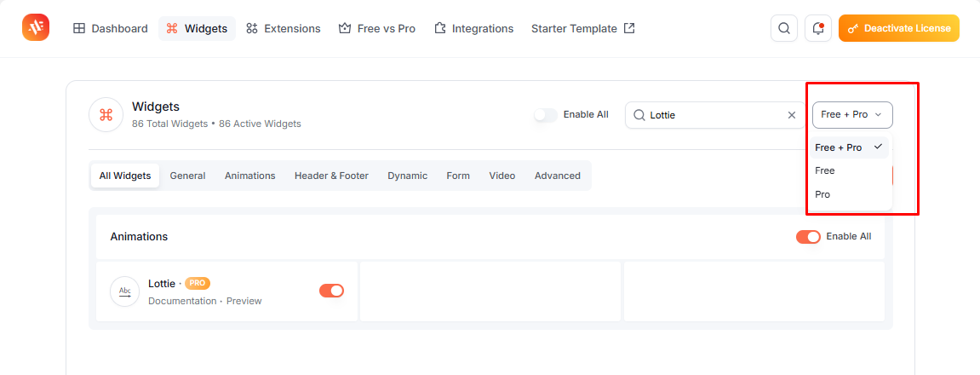
Task: Click the external-link icon beside Starter Template
Action: (x=630, y=28)
